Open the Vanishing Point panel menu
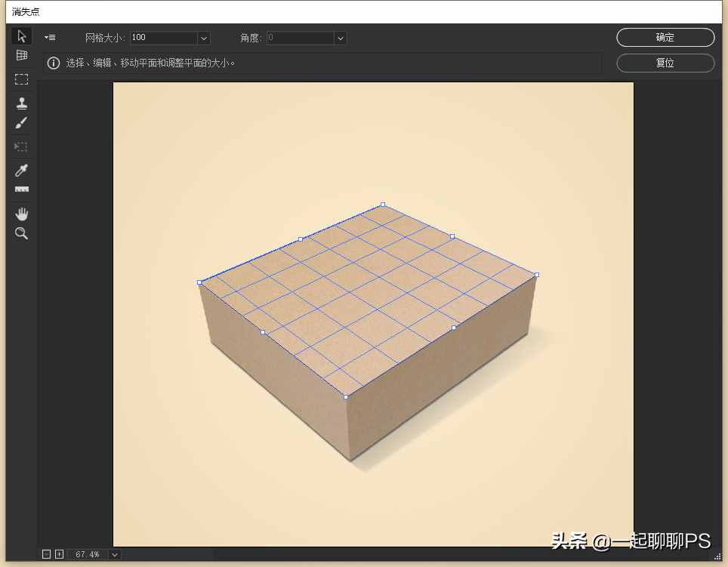The width and height of the screenshot is (728, 567). (50, 38)
